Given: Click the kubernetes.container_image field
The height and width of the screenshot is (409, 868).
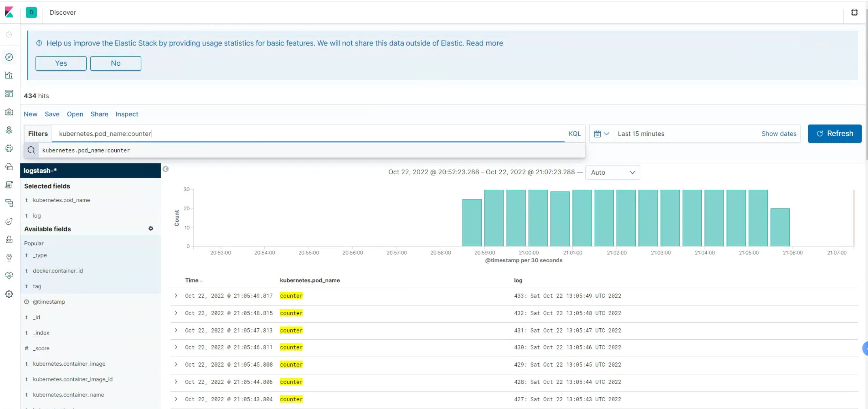Looking at the screenshot, I should [x=69, y=364].
